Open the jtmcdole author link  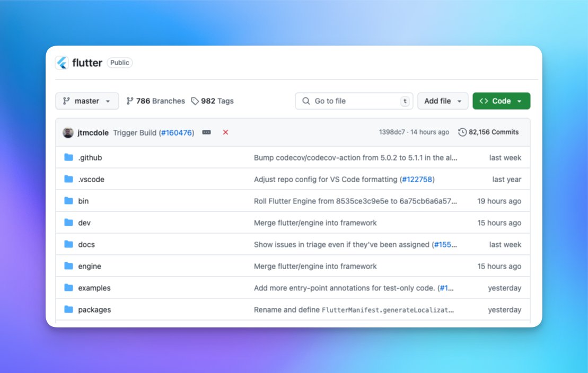(93, 132)
